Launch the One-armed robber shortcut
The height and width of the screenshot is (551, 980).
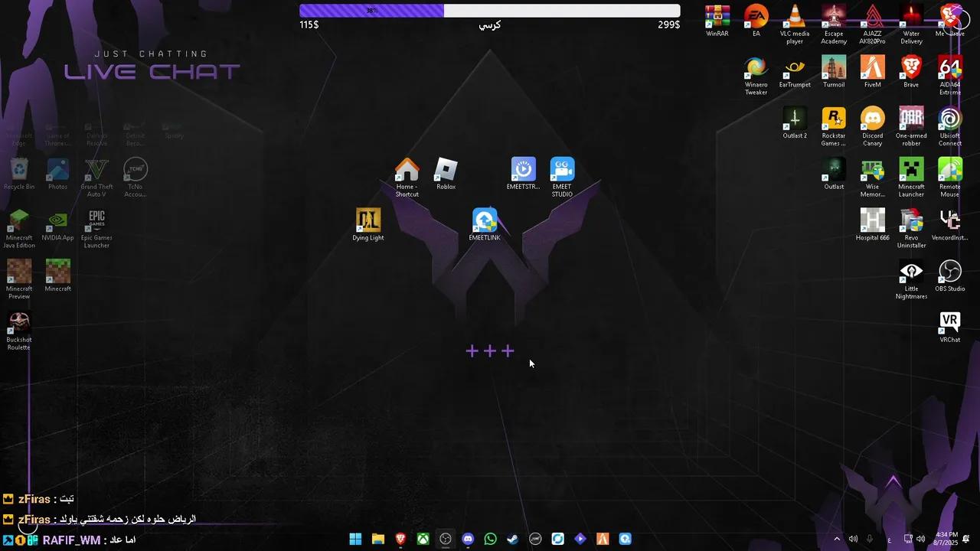[x=911, y=126]
